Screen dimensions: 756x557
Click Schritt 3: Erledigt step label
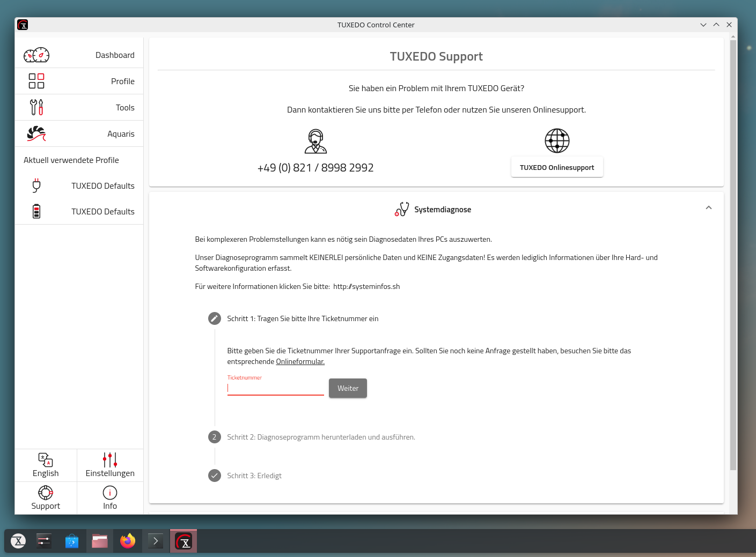(254, 476)
